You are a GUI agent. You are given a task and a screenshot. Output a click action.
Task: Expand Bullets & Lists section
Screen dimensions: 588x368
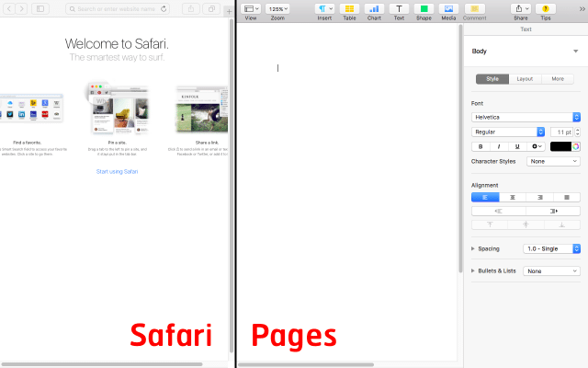(473, 270)
